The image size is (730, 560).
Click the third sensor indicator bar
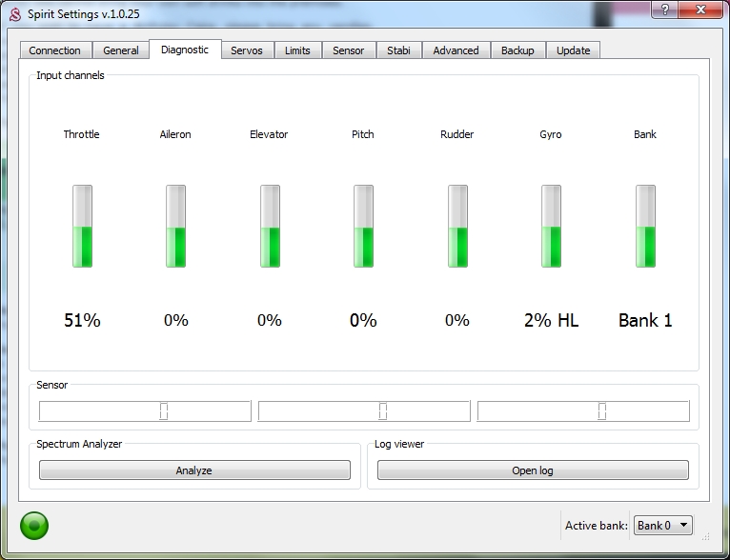coord(583,411)
